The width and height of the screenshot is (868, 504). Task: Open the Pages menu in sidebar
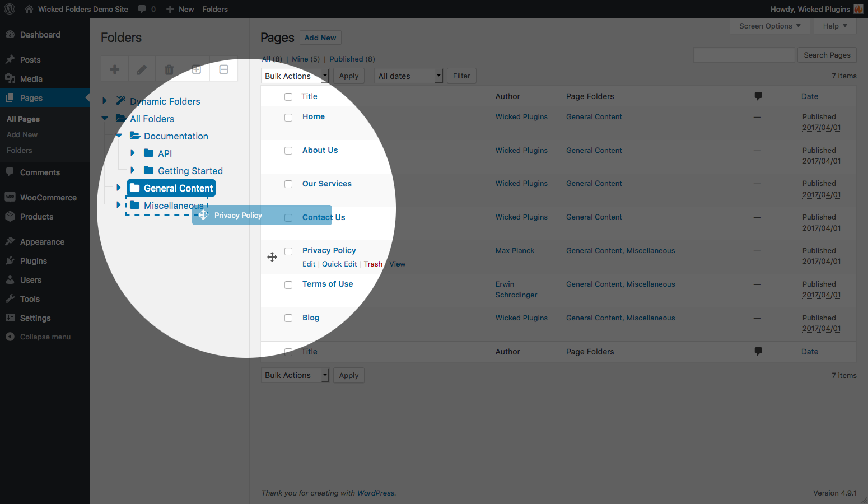tap(45, 97)
